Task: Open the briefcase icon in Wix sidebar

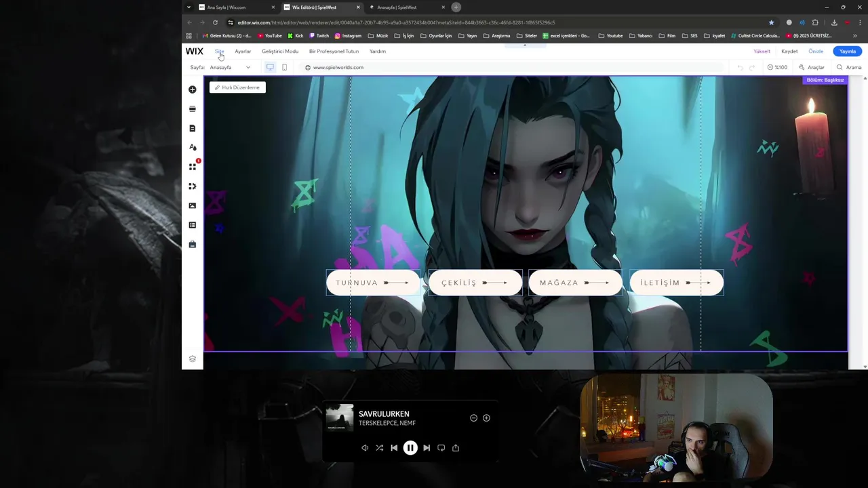Action: [x=193, y=244]
